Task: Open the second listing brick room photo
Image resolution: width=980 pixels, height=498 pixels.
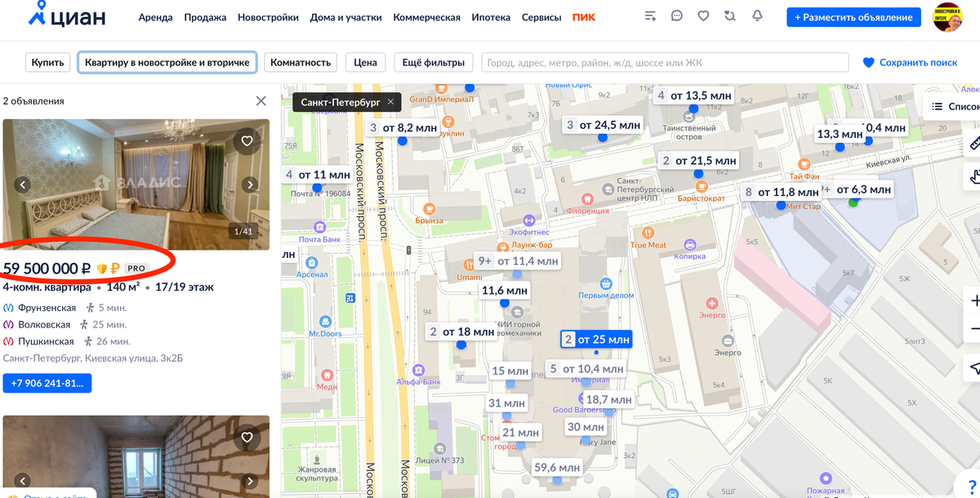Action: [136, 456]
